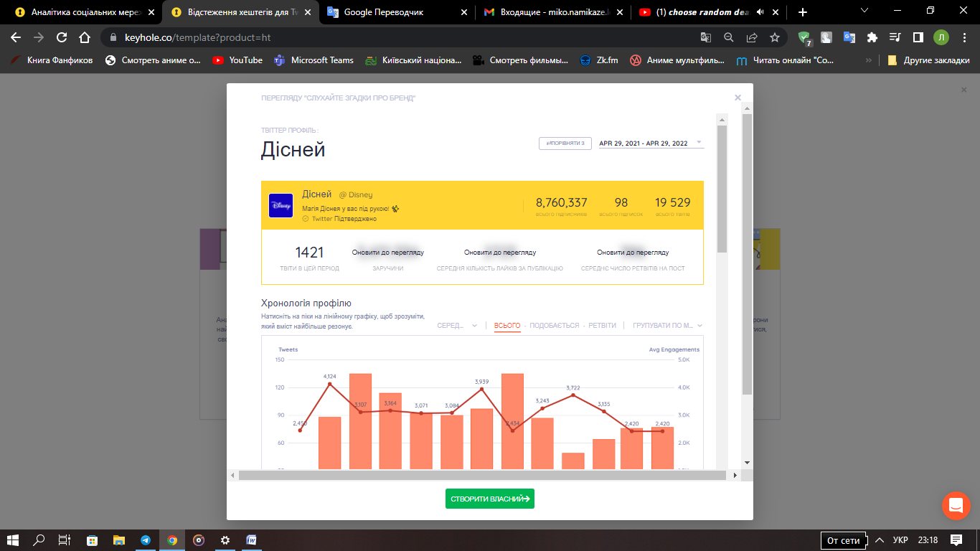The width and height of the screenshot is (980, 551).
Task: Open the Книга Фанфиков bookmark
Action: (x=52, y=60)
